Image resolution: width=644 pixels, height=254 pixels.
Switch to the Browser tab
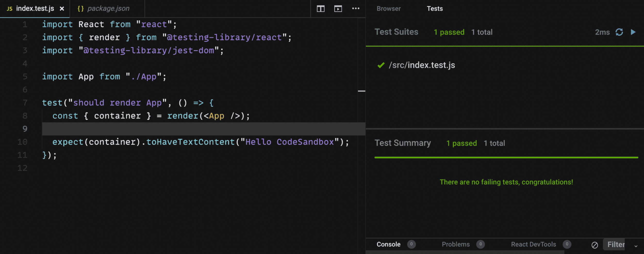tap(389, 9)
